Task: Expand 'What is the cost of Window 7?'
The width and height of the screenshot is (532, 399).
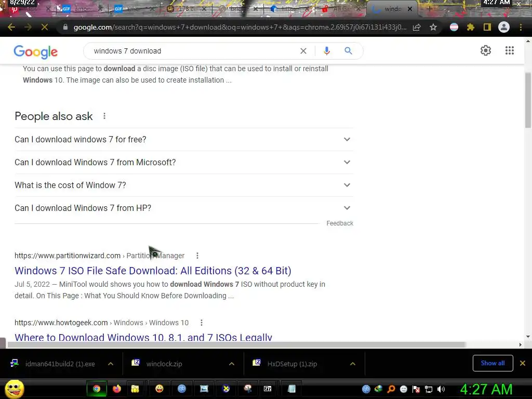Action: [x=184, y=185]
